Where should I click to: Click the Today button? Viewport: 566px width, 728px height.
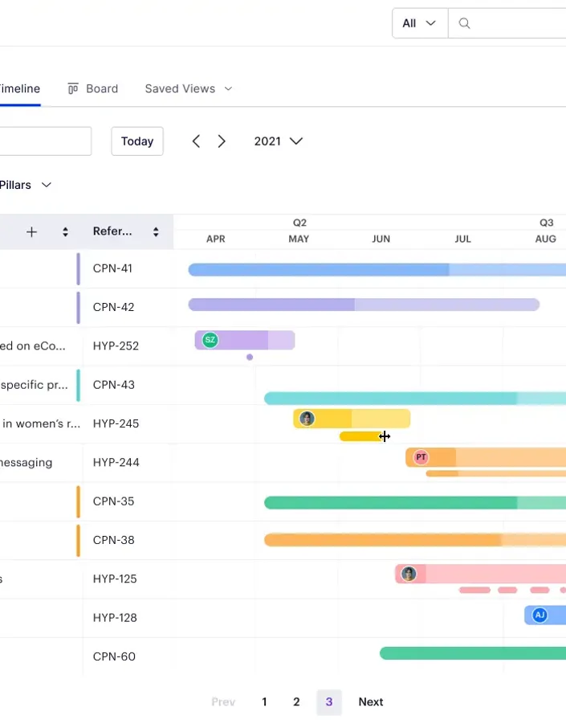pos(137,141)
